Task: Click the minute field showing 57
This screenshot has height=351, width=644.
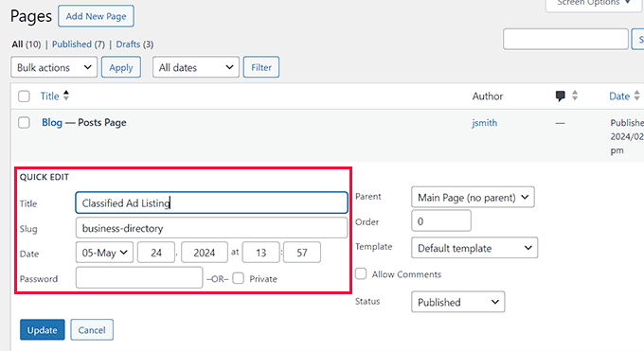Action: pyautogui.click(x=302, y=253)
